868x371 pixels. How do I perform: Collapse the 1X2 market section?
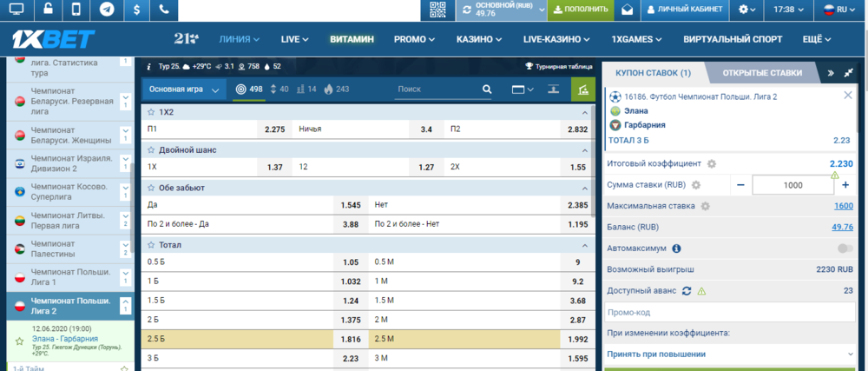(584, 112)
